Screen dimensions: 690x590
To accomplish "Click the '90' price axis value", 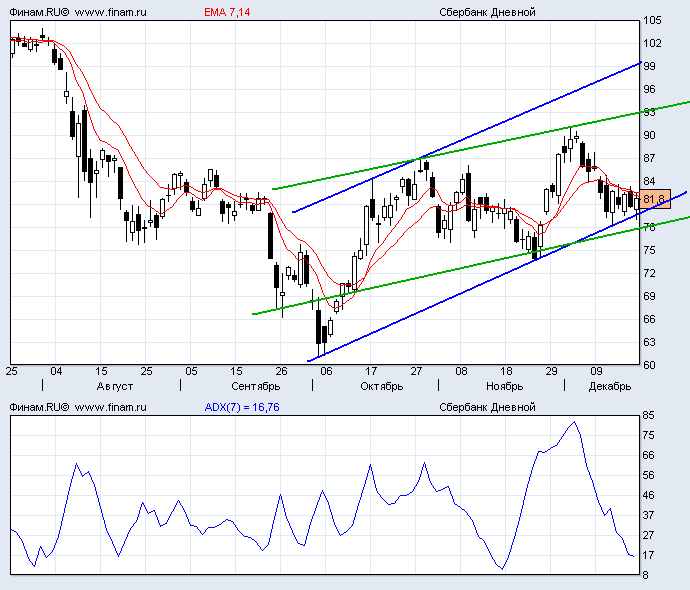I will tap(650, 135).
